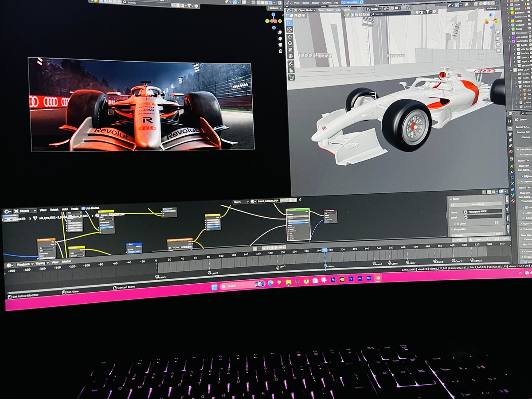Click Photoshop icon in Windows taskbar
Image resolution: width=532 pixels, height=399 pixels.
tap(333, 280)
